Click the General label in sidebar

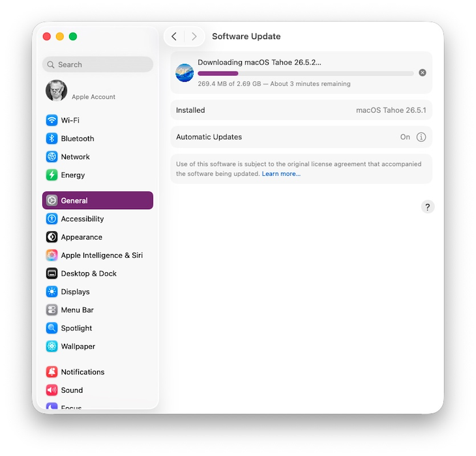(74, 201)
